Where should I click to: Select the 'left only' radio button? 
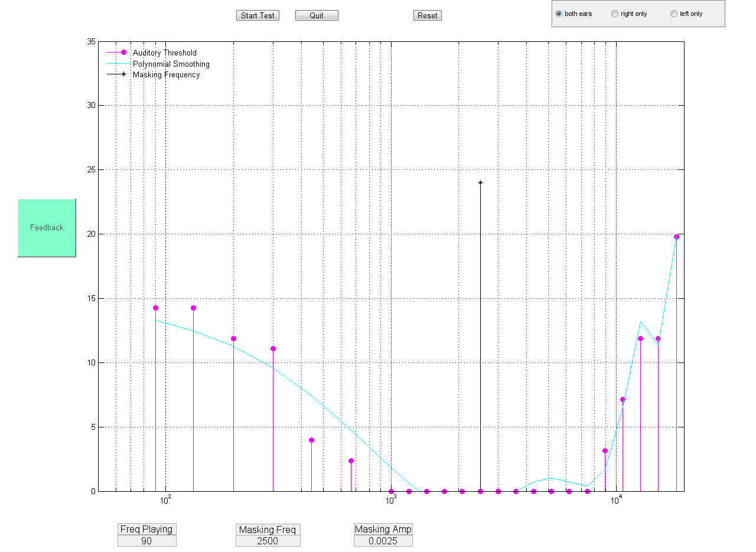[673, 14]
